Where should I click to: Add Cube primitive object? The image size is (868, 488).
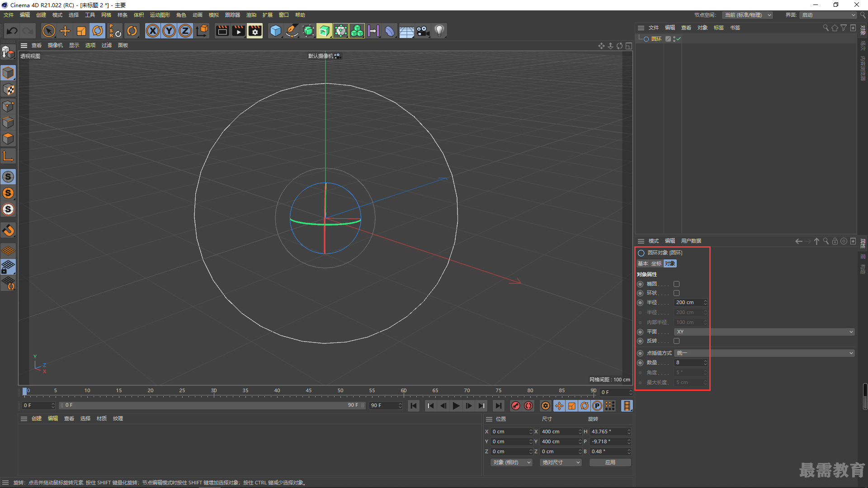pyautogui.click(x=275, y=31)
